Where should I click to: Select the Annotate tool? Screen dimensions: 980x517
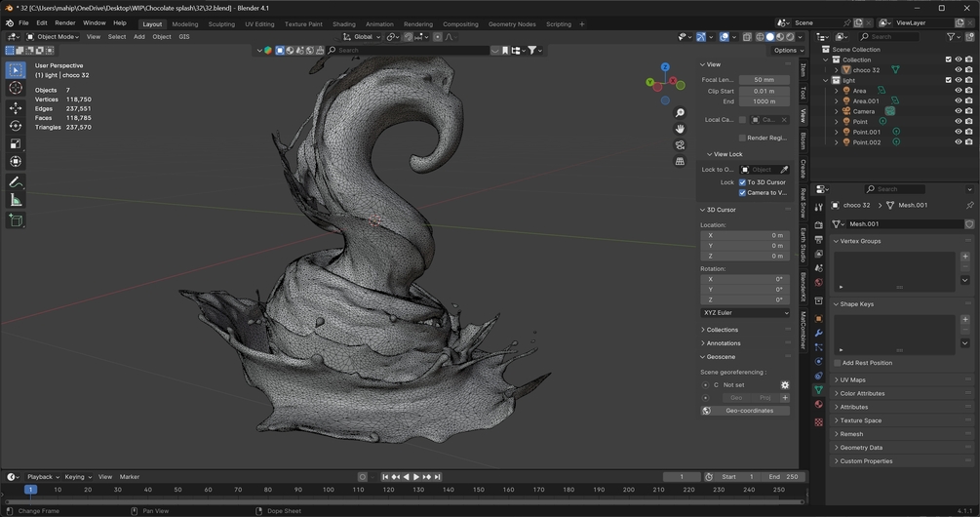click(x=16, y=182)
